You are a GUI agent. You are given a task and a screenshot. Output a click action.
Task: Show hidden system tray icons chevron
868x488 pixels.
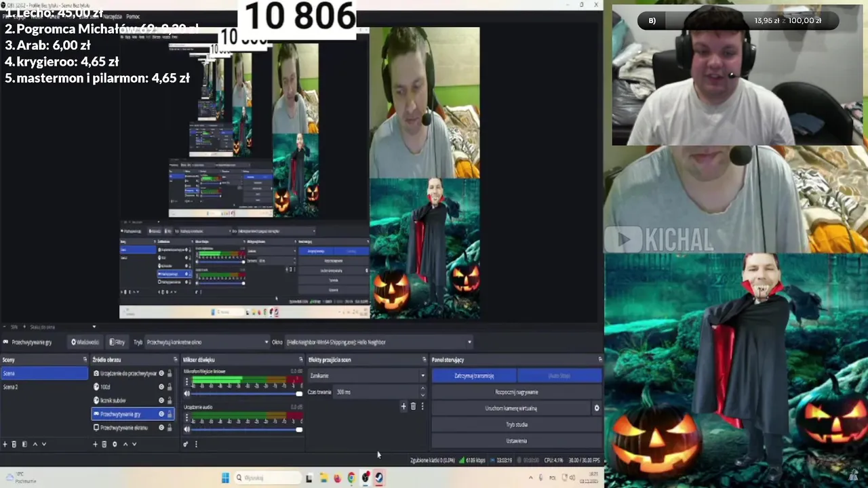tap(531, 478)
